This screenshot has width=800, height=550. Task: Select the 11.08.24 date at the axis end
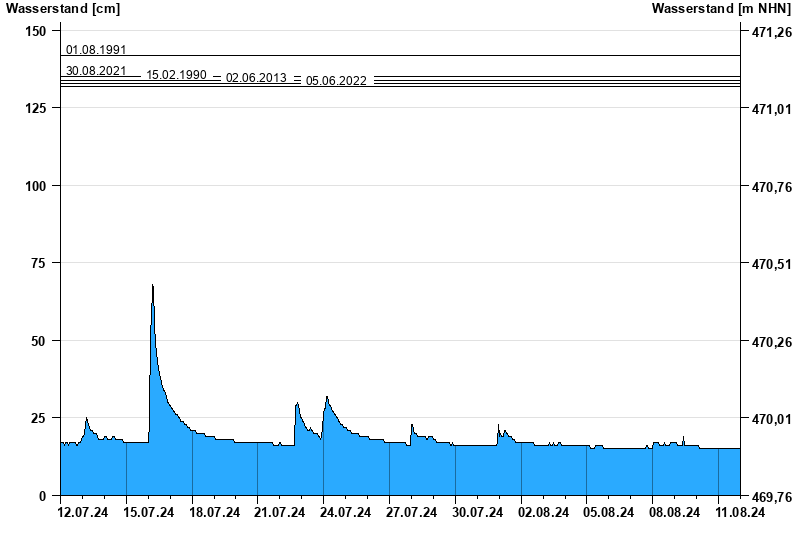pos(740,513)
